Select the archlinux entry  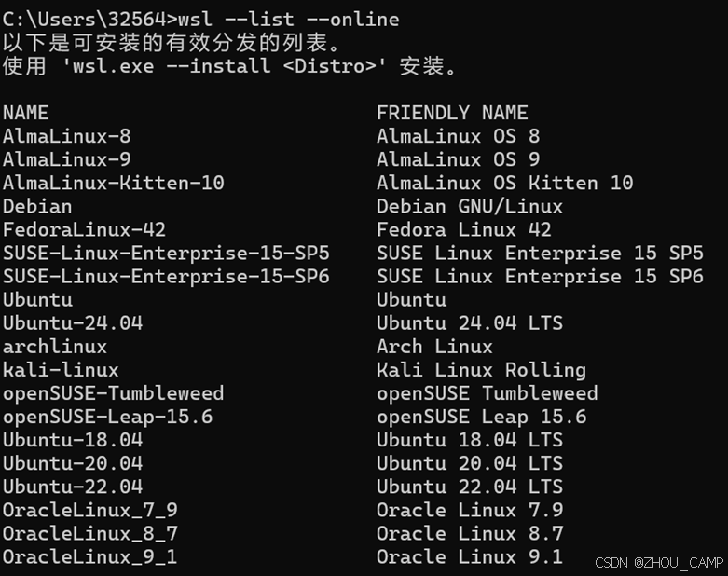55,347
